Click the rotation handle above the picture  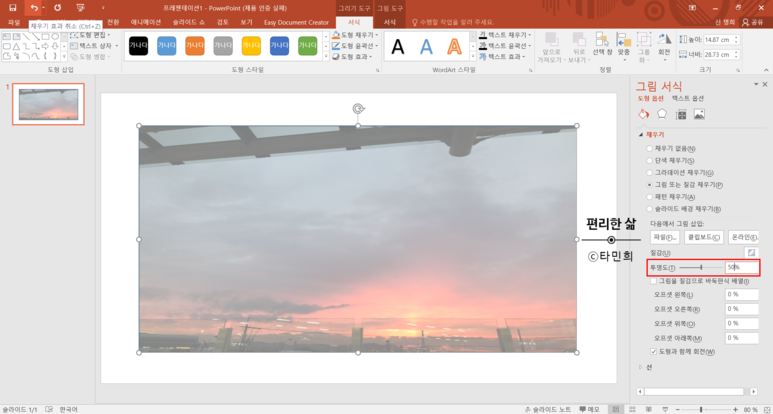(358, 109)
